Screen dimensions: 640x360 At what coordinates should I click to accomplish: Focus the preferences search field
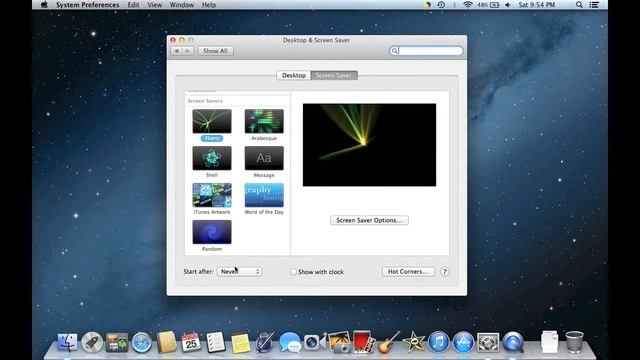tap(426, 51)
